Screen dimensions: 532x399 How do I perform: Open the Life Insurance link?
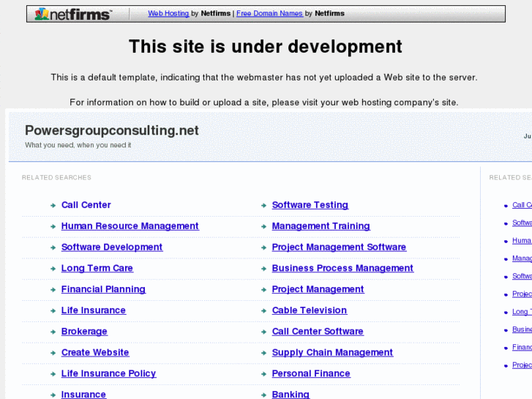pos(94,310)
